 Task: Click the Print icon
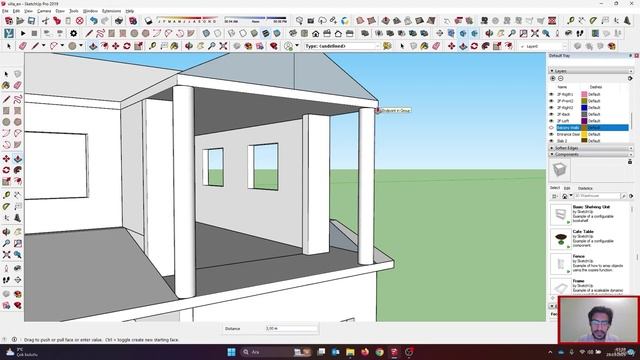pyautogui.click(x=119, y=20)
